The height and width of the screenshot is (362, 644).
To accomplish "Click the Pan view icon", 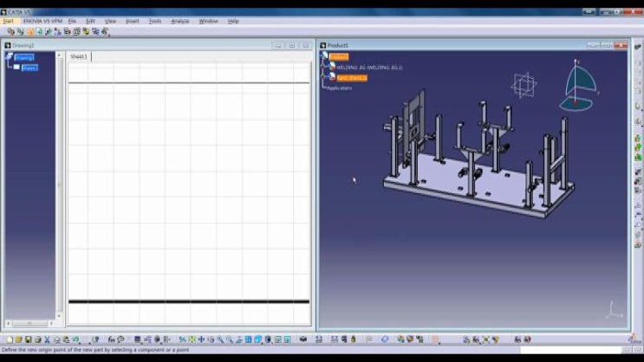I will click(x=201, y=339).
